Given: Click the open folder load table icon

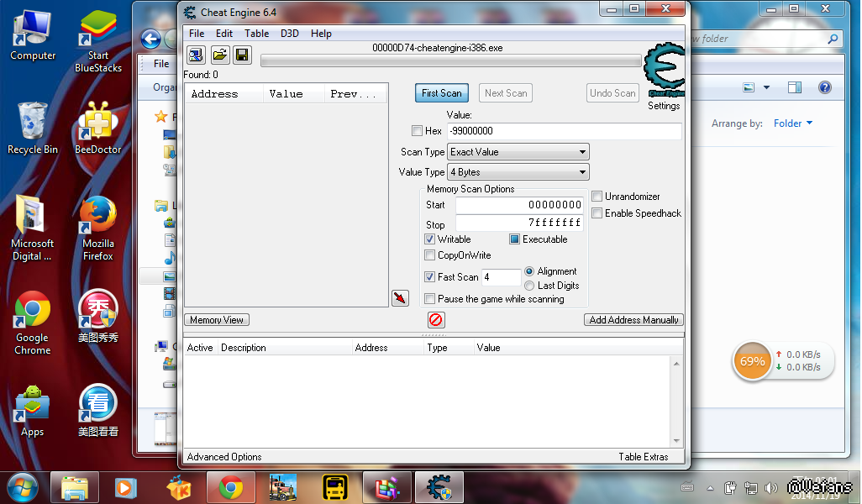Looking at the screenshot, I should 219,55.
